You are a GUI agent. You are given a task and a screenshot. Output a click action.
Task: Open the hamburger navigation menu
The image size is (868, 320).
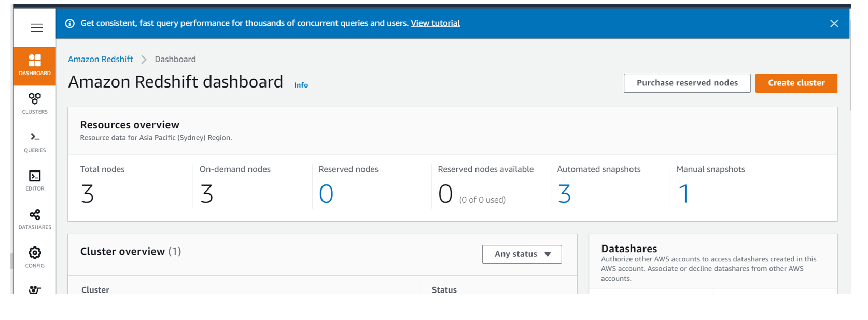[36, 28]
